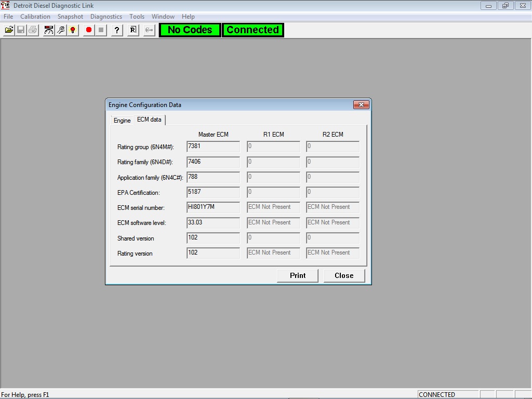Click the disconnect key icon
Screen dimensions: 532x399
[x=148, y=30]
